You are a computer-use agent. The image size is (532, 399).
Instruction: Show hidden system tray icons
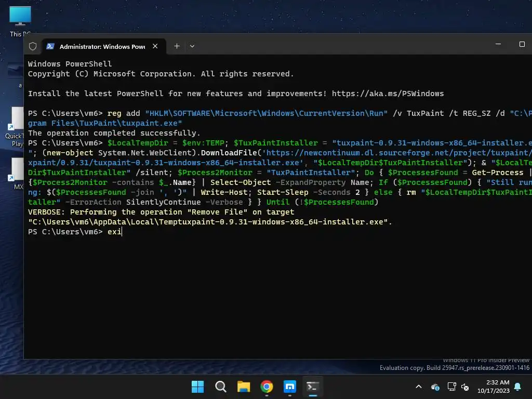419,387
